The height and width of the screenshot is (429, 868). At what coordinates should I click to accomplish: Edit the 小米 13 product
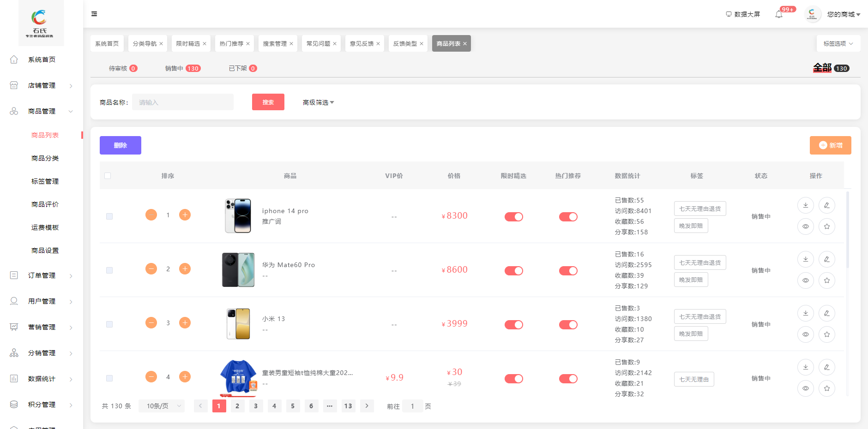pos(827,313)
